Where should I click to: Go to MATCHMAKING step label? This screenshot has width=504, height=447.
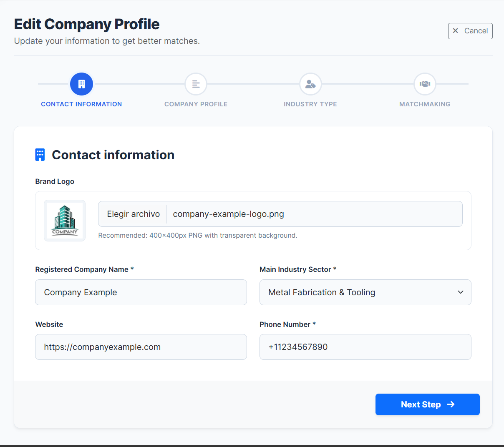425,104
